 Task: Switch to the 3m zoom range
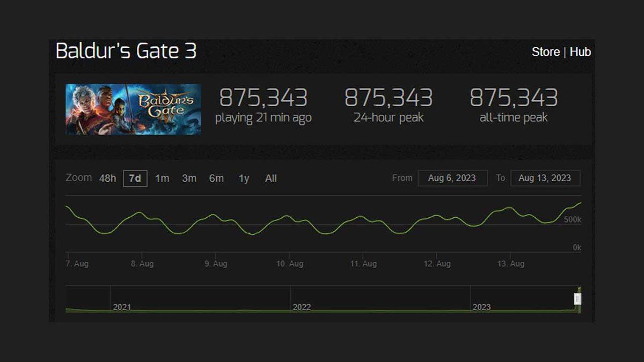point(189,178)
